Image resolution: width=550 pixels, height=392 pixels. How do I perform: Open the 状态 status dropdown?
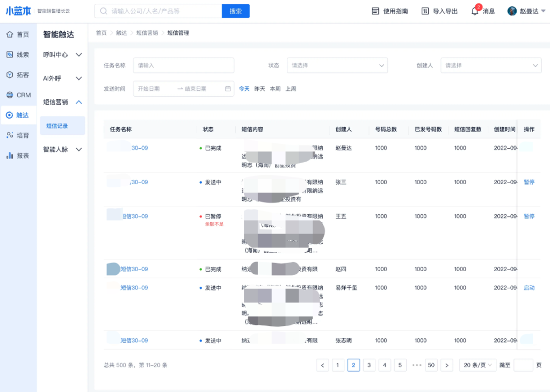click(x=337, y=66)
